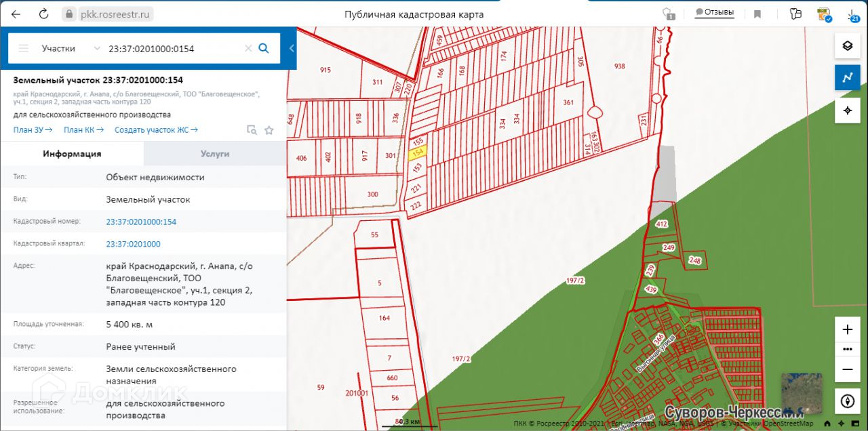Image resolution: width=868 pixels, height=431 pixels.
Task: Open the browser extension with checkmark badge
Action: (825, 14)
